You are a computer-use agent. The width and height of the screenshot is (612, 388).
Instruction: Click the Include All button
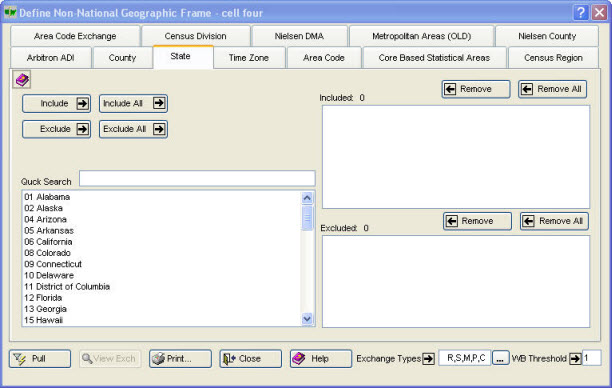pyautogui.click(x=133, y=103)
